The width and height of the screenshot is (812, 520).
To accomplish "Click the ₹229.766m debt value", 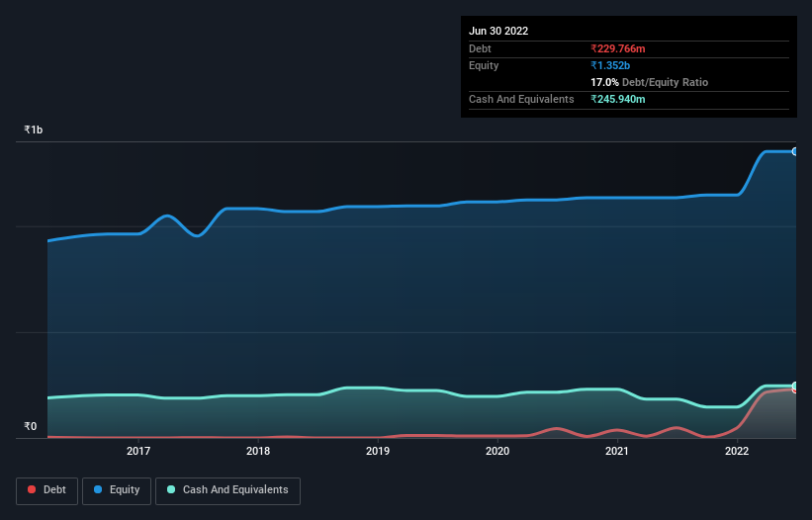I will pyautogui.click(x=618, y=48).
